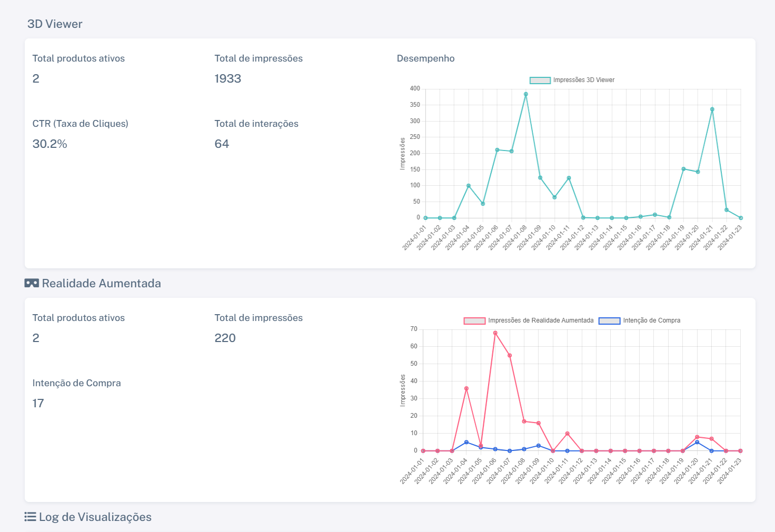Click the Intenção de Compra legend label text
The image size is (775, 532).
click(652, 320)
